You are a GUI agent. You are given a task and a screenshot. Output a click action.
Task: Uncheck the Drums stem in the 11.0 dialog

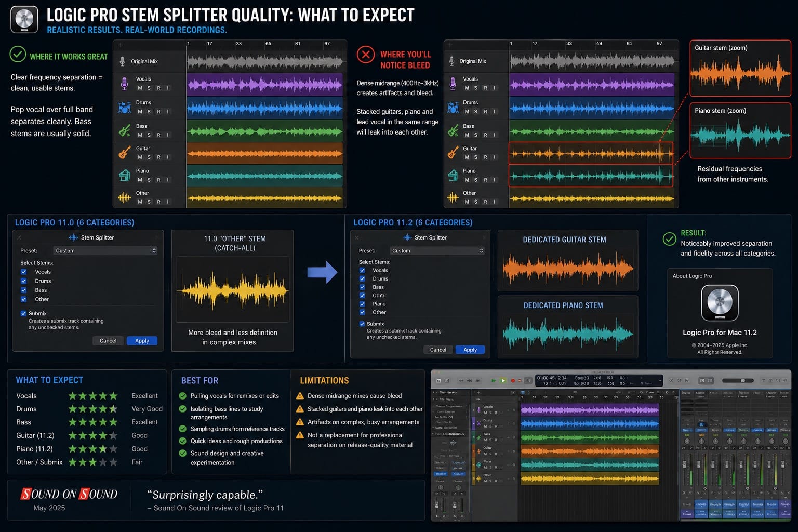[x=23, y=281]
